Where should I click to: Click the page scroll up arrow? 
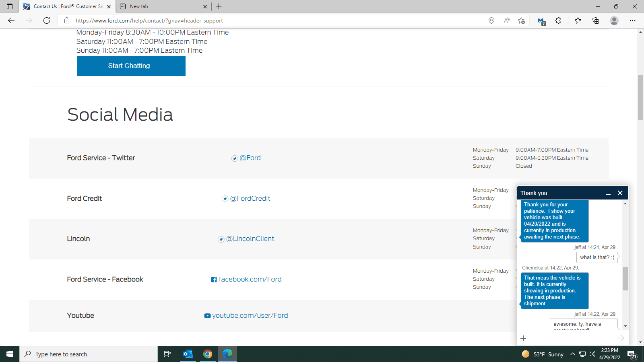640,32
